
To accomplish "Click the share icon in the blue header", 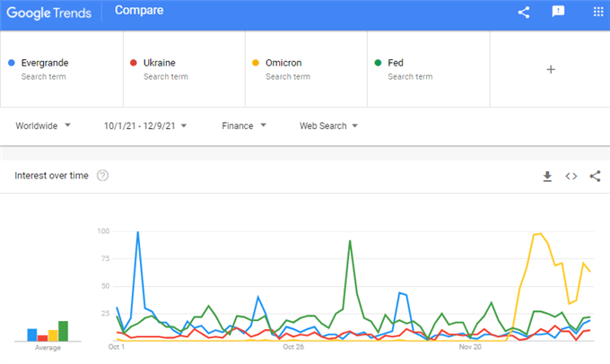I will click(x=524, y=12).
